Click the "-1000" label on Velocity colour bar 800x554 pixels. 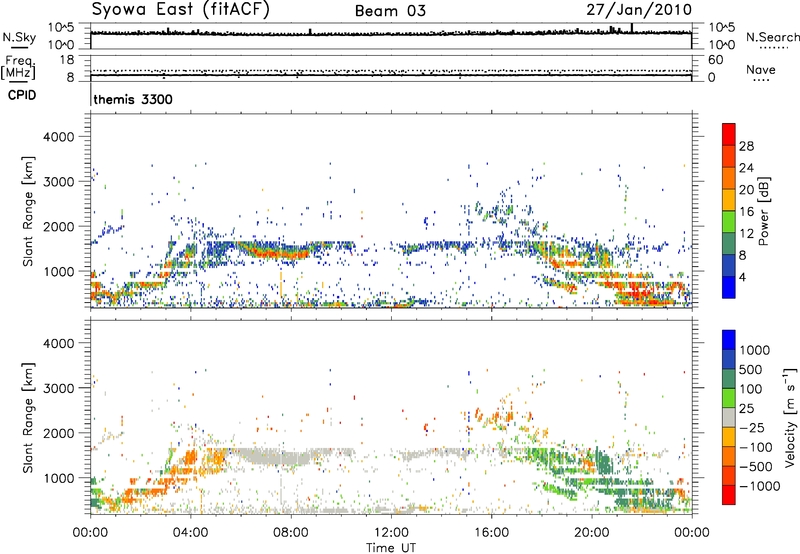[x=760, y=486]
